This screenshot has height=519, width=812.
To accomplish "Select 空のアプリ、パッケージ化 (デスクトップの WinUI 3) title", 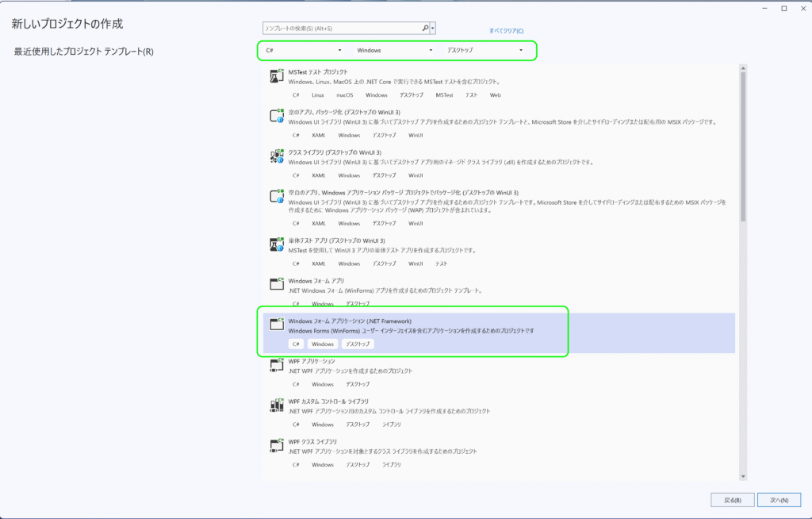I will point(344,112).
